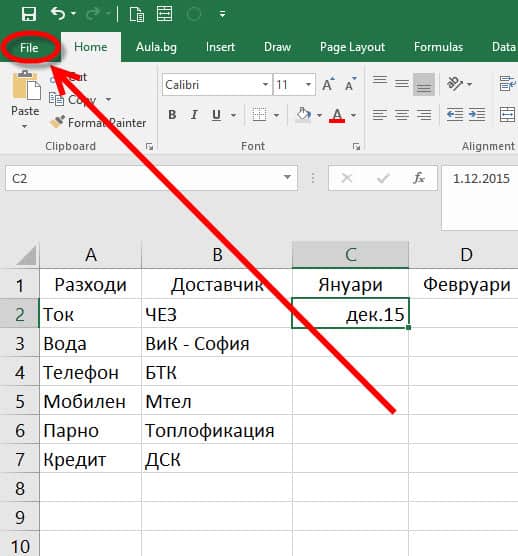Expand the Name Box dropdown arrow
The image size is (518, 556).
click(287, 177)
